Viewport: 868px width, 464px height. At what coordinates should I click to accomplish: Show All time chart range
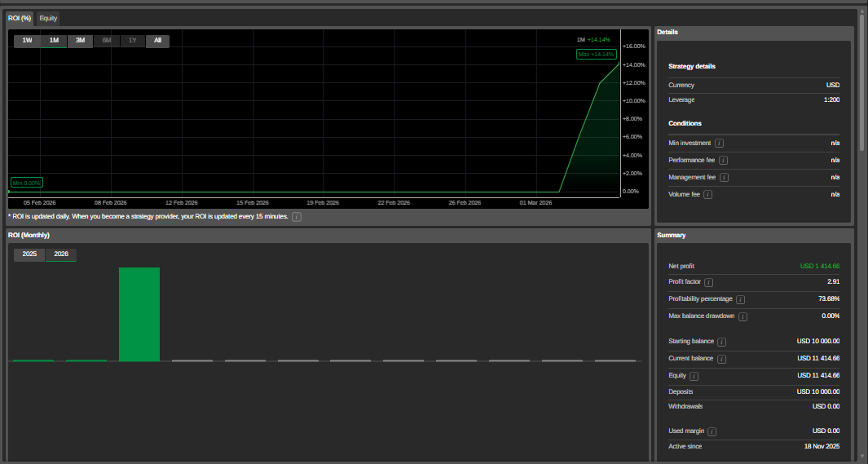[157, 41]
